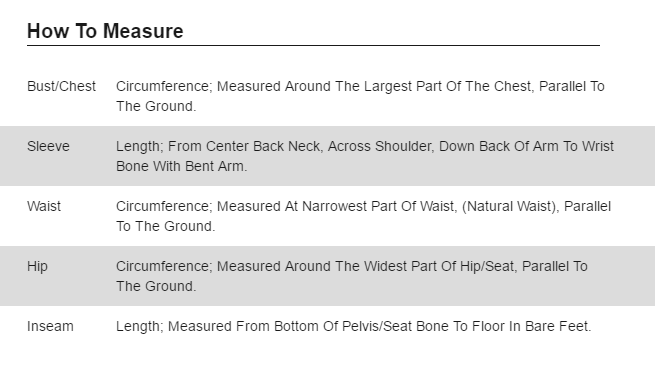The width and height of the screenshot is (655, 378).
Task: Click the Hip row label
Action: click(37, 266)
